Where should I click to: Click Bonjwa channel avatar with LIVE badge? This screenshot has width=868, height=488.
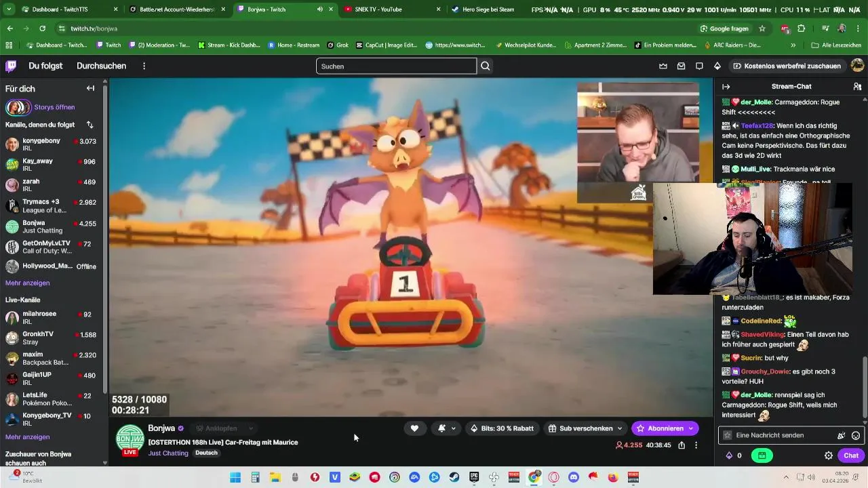(130, 439)
